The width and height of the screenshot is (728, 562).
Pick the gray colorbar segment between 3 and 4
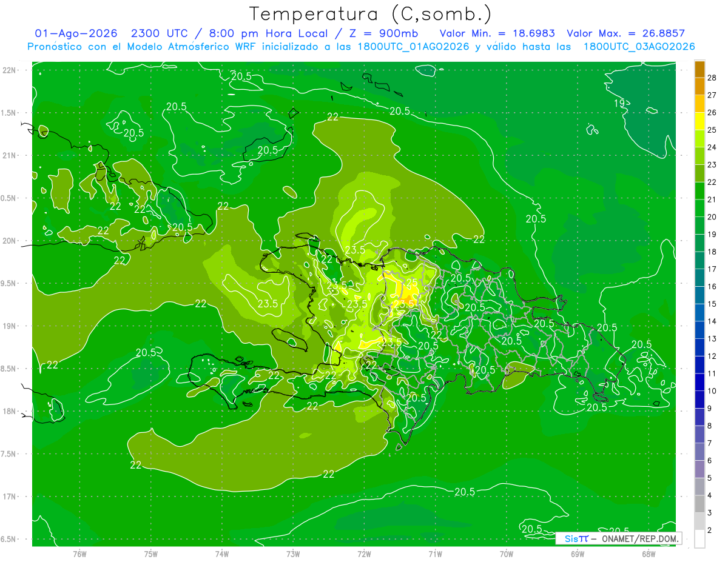click(699, 504)
